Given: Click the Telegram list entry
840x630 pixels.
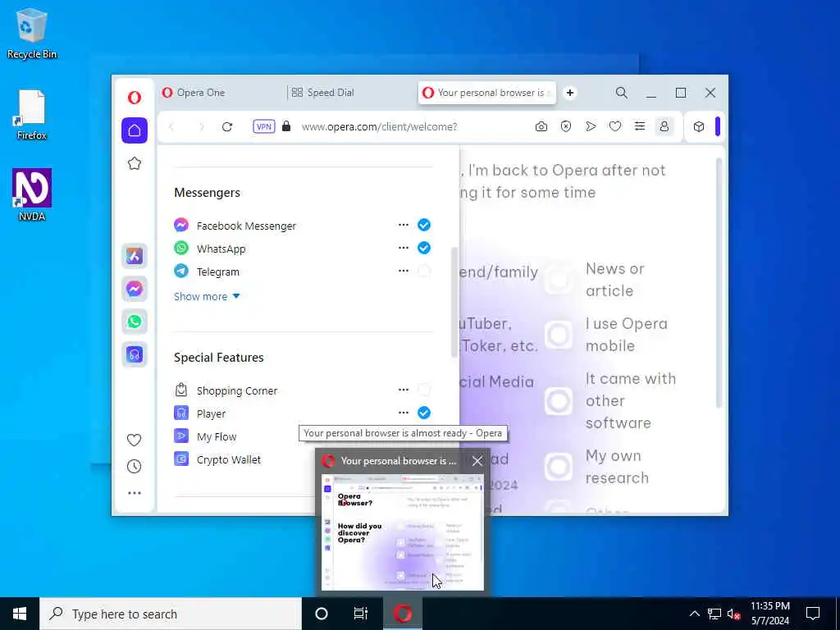Looking at the screenshot, I should pyautogui.click(x=217, y=272).
